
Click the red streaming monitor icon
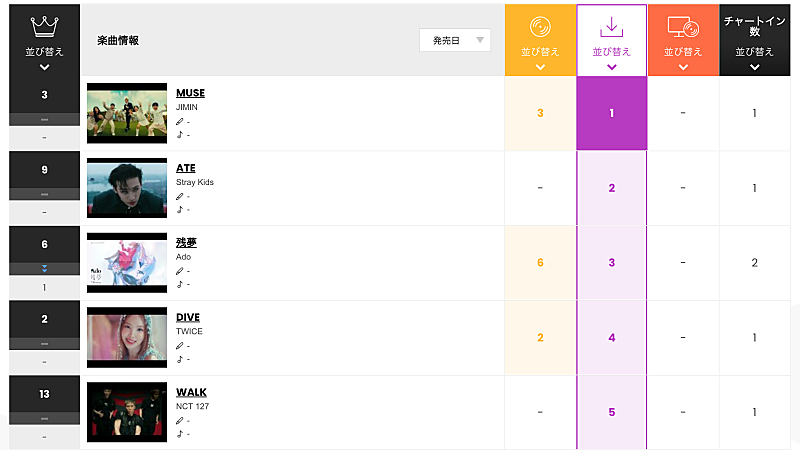[683, 28]
